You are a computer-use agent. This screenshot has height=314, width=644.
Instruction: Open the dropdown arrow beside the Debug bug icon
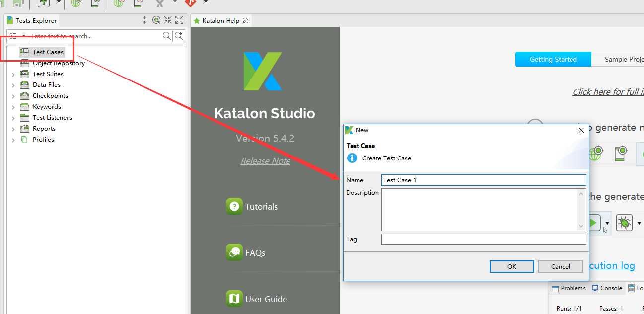point(639,223)
